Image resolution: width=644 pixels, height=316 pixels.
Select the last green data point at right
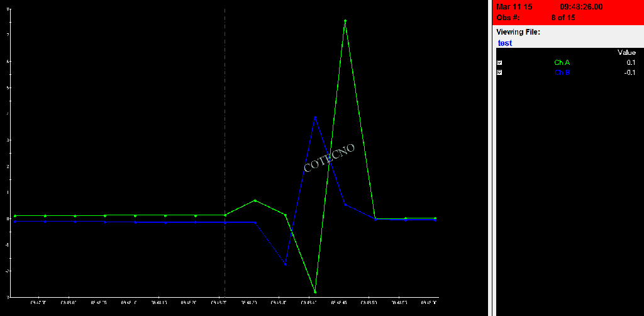point(435,218)
